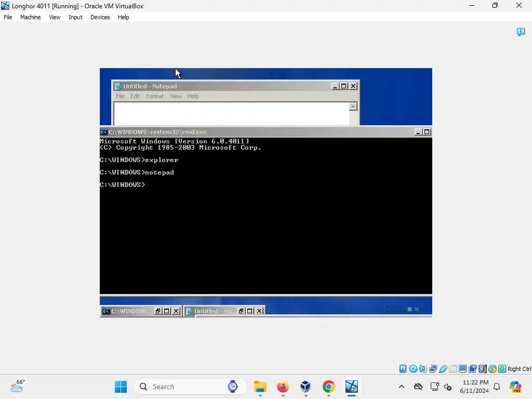532x399 pixels.
Task: Close the Untitled - Notepad window
Action: coord(353,86)
